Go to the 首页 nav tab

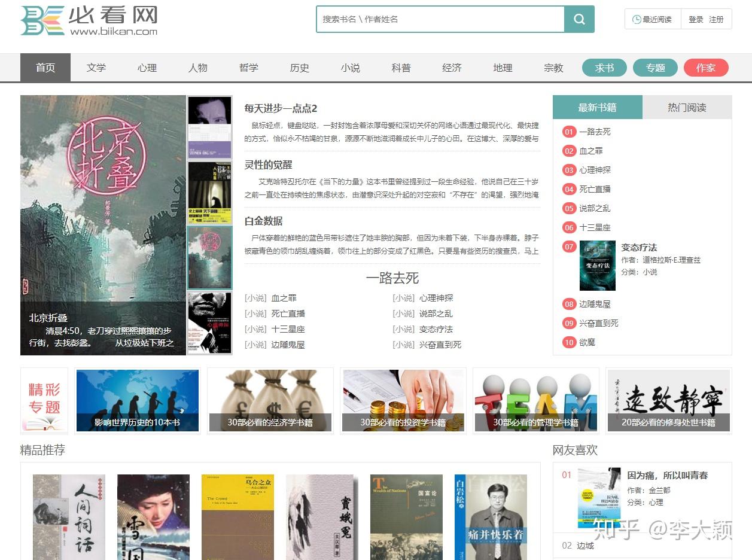(45, 68)
